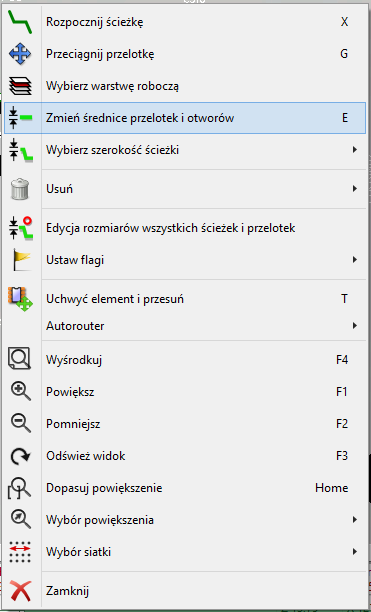Click the footprint move icon for Uchwyć element
This screenshot has width=371, height=612.
tap(20, 299)
